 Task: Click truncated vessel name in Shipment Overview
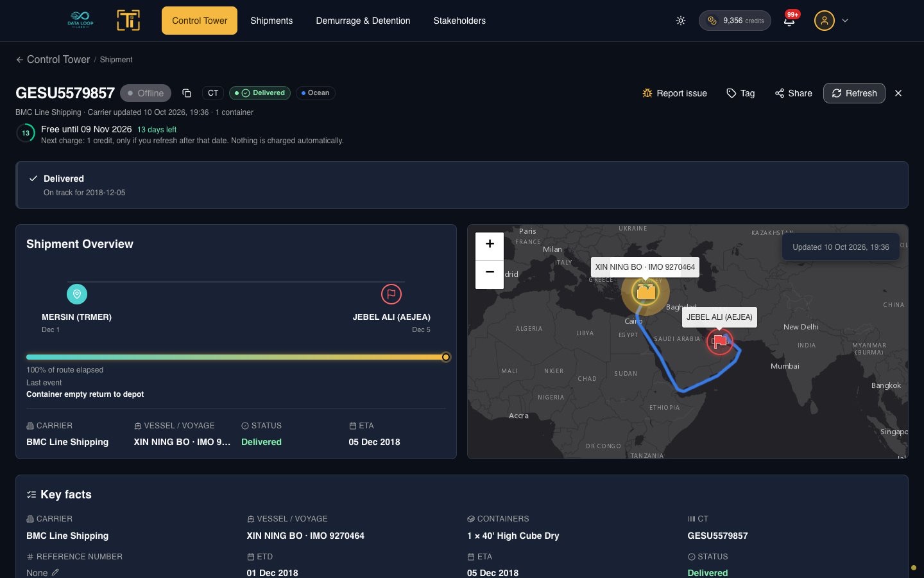[182, 442]
